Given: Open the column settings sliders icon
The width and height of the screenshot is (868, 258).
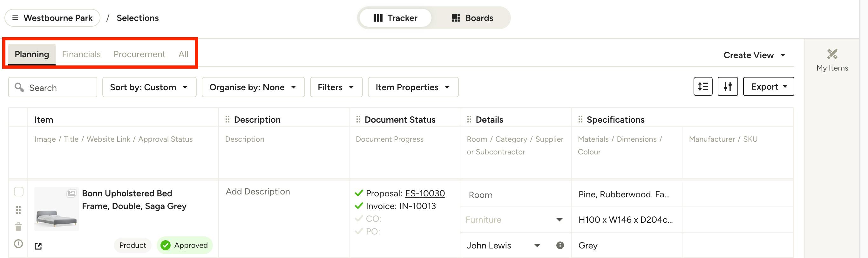Looking at the screenshot, I should [728, 86].
